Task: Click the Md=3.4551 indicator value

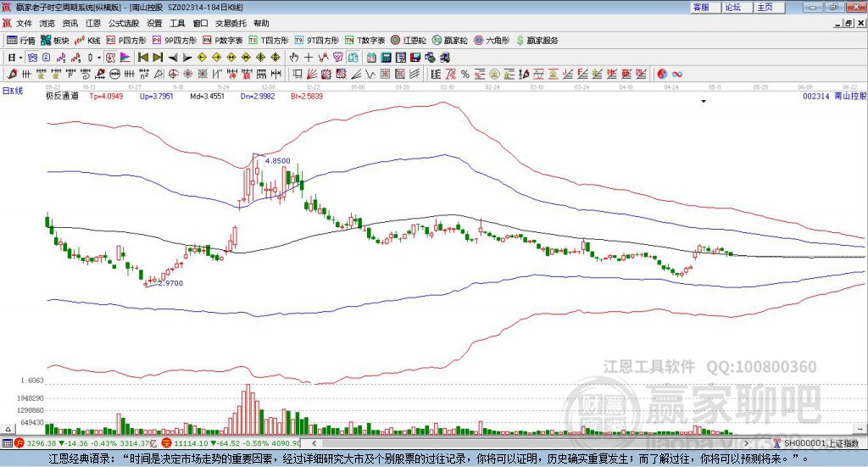Action: [x=207, y=97]
